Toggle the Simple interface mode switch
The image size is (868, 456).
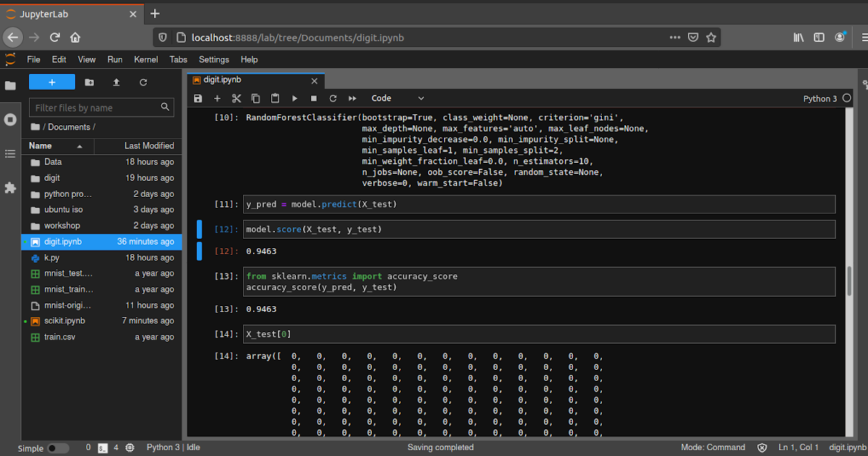(58, 448)
